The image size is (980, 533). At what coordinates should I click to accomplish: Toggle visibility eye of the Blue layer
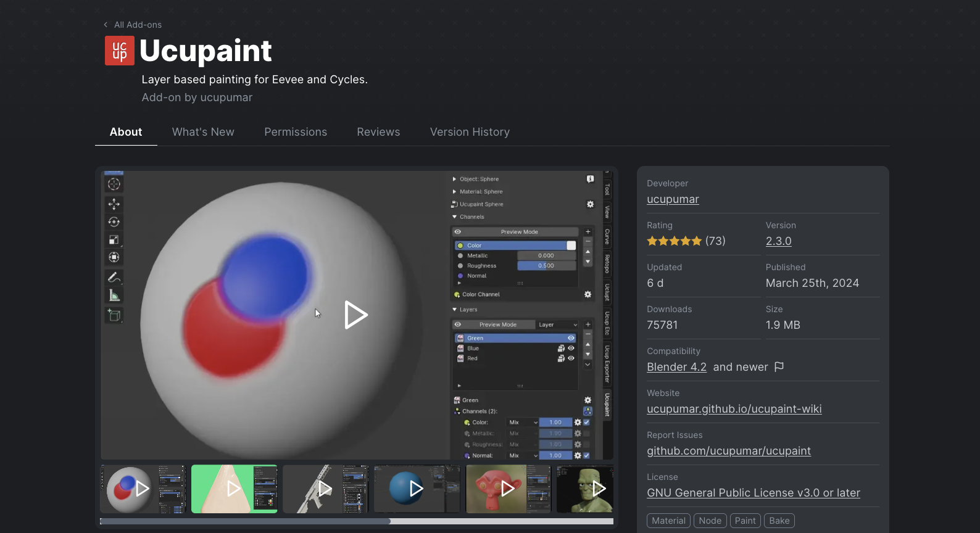point(571,349)
